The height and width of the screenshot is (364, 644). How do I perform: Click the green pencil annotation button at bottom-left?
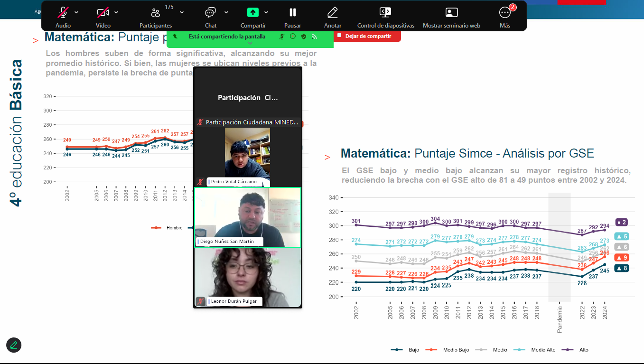[x=14, y=345]
